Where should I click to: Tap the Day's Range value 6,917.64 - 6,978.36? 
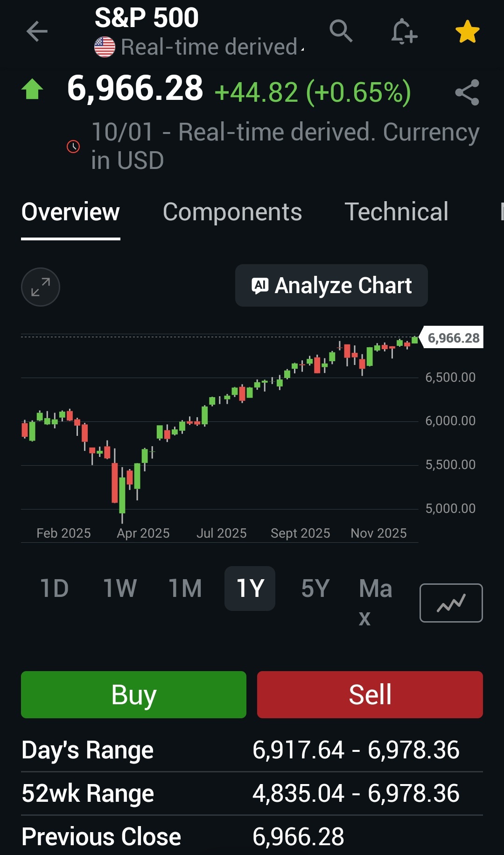coord(356,750)
